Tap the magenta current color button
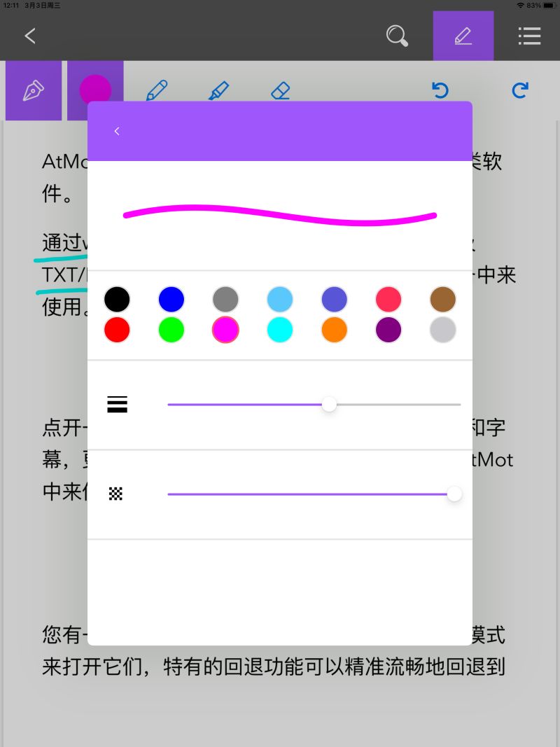Viewport: 560px width, 747px height. pyautogui.click(x=95, y=89)
